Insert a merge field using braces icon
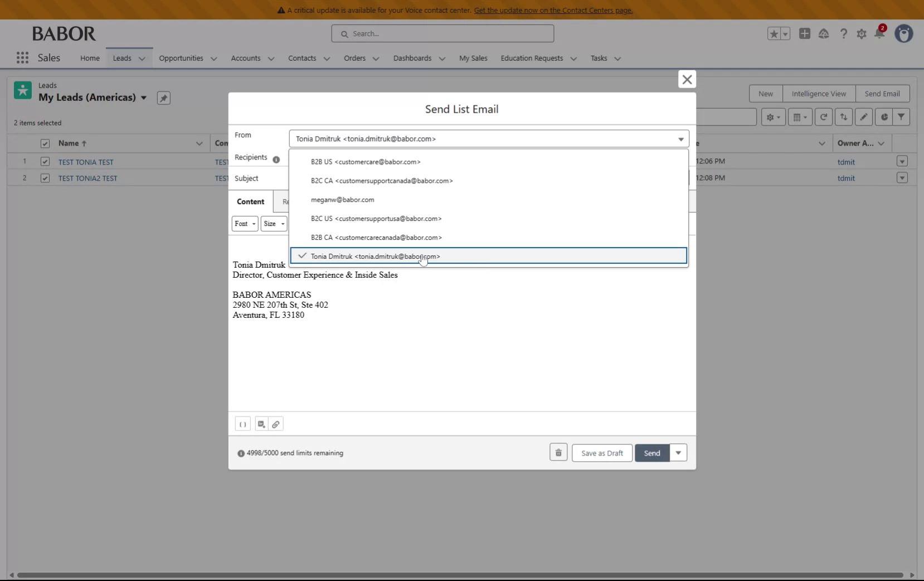 coord(243,424)
